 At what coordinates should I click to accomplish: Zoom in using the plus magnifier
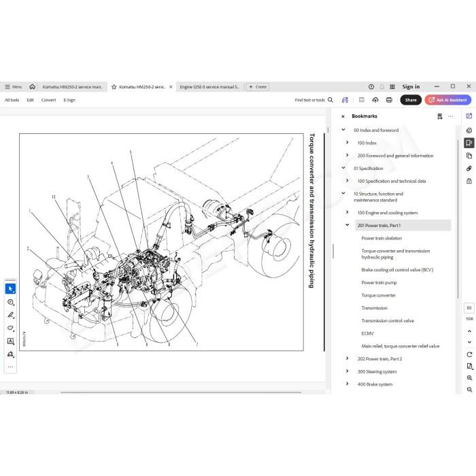click(469, 378)
